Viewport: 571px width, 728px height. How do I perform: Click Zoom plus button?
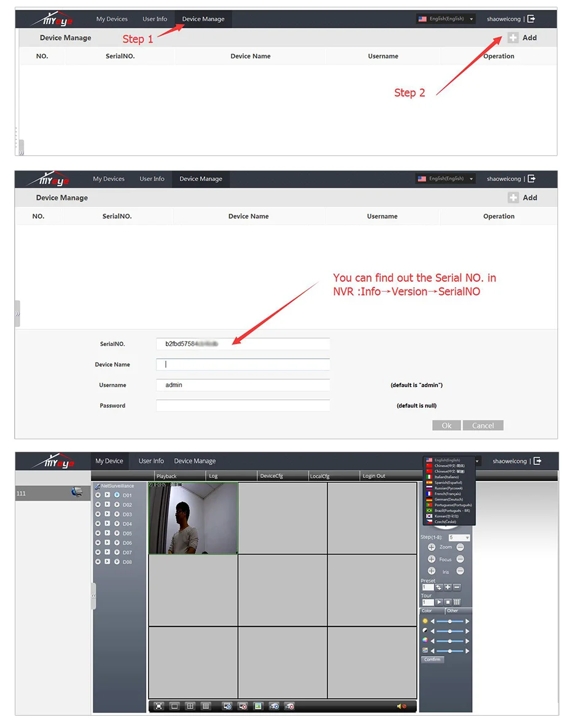tap(432, 547)
